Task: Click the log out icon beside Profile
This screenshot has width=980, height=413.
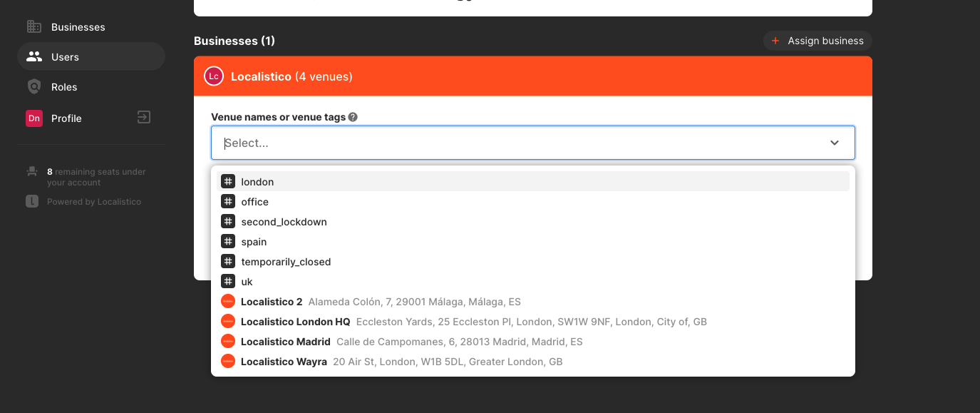Action: click(144, 117)
